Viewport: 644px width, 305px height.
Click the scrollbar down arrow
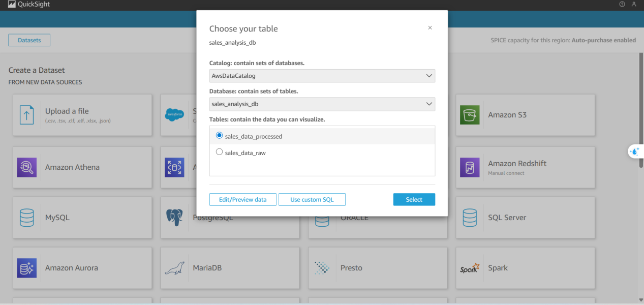coord(641,300)
